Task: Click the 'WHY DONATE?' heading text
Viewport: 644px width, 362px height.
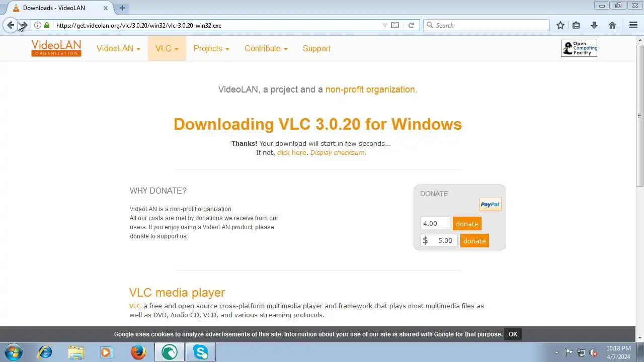Action: pyautogui.click(x=158, y=191)
